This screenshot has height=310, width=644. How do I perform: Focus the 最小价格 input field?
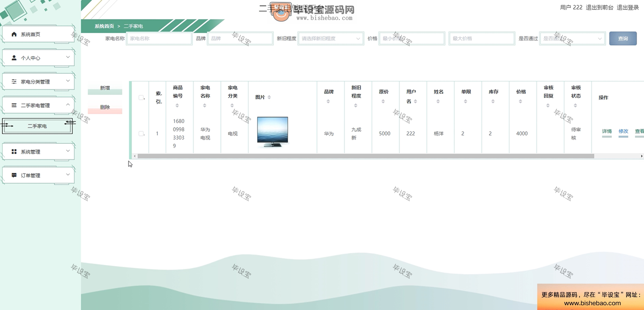pos(412,38)
